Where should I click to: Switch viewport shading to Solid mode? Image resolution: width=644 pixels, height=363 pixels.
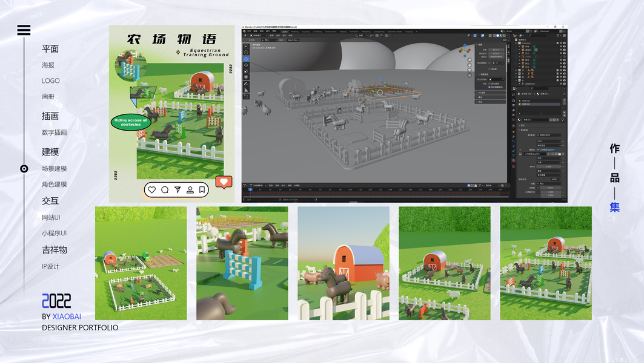[498, 36]
